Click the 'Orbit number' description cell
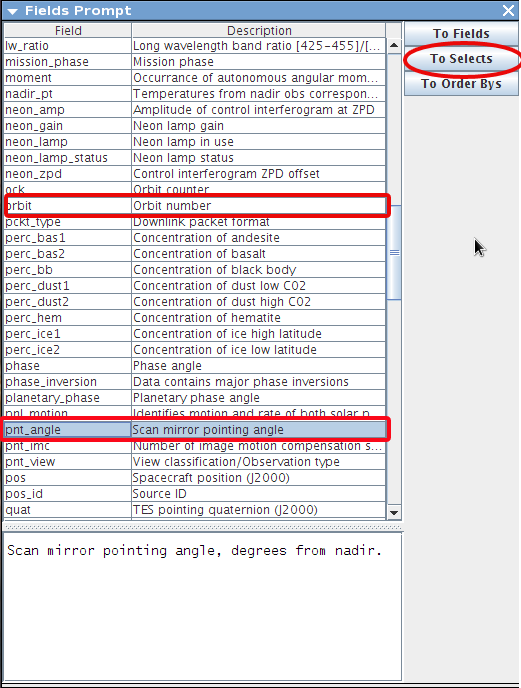The image size is (521, 688). (259, 206)
